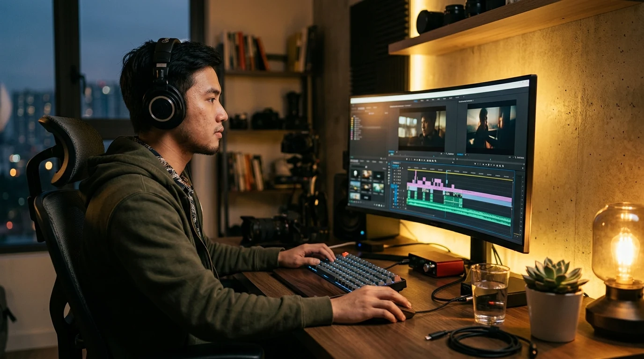Select the long green audio waveform clip
Viewport: 644px width, 359px height.
pyautogui.click(x=459, y=211)
